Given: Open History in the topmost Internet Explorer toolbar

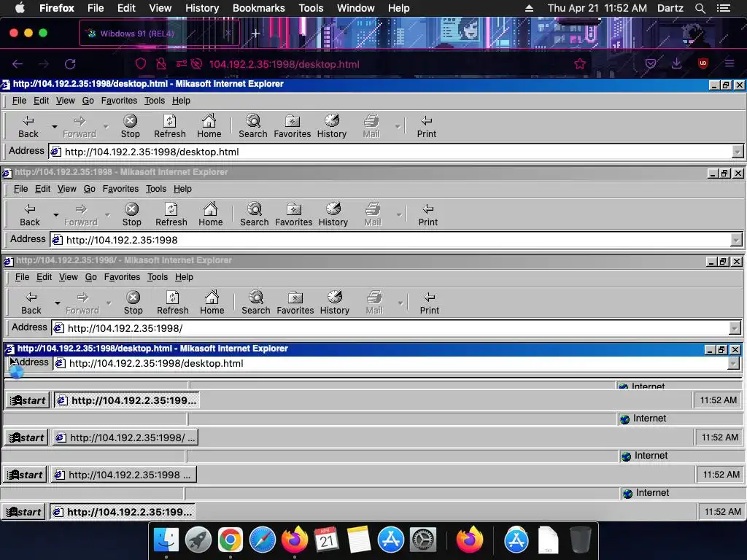Looking at the screenshot, I should [x=332, y=127].
